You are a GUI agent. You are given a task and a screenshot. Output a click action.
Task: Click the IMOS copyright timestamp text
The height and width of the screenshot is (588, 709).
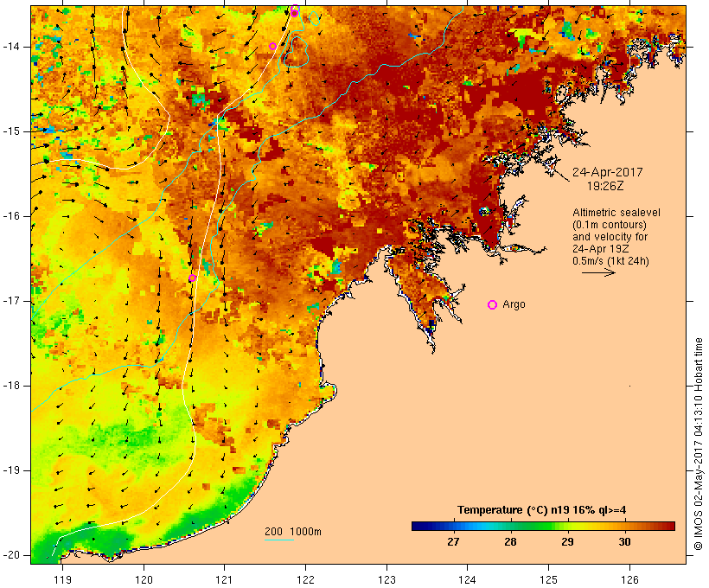[x=699, y=444]
